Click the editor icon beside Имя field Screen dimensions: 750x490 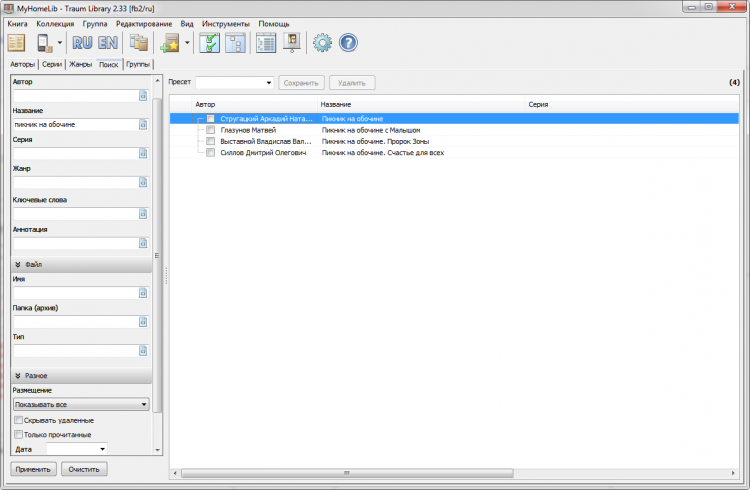click(143, 293)
